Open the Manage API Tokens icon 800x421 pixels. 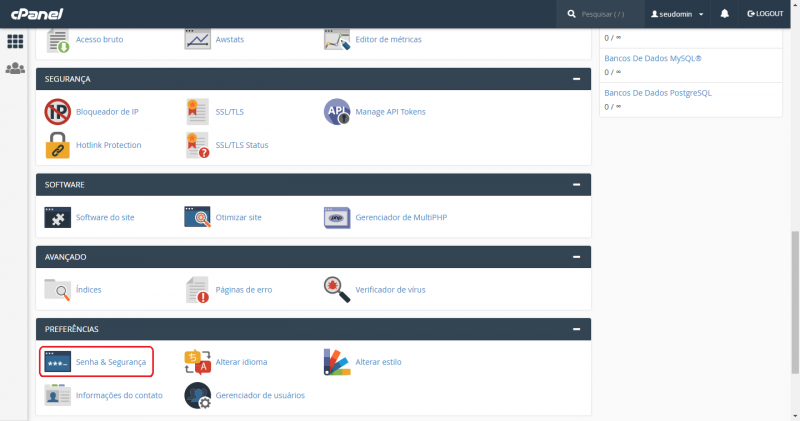pyautogui.click(x=337, y=111)
